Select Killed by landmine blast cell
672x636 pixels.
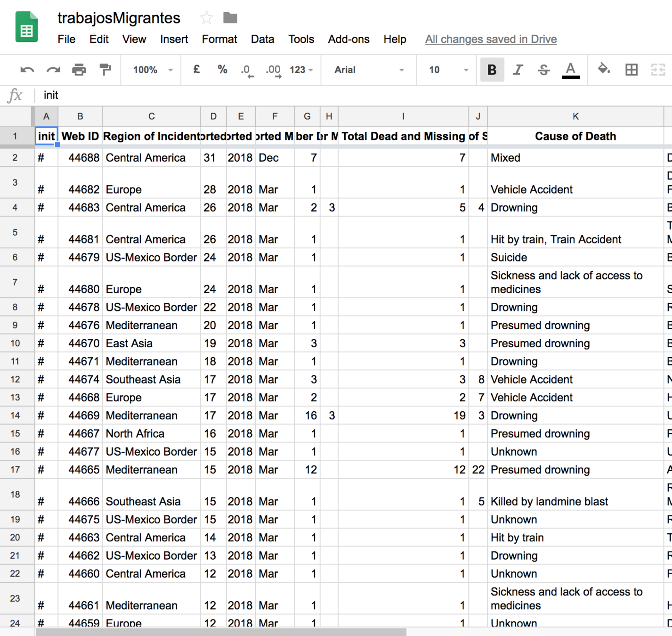(575, 495)
